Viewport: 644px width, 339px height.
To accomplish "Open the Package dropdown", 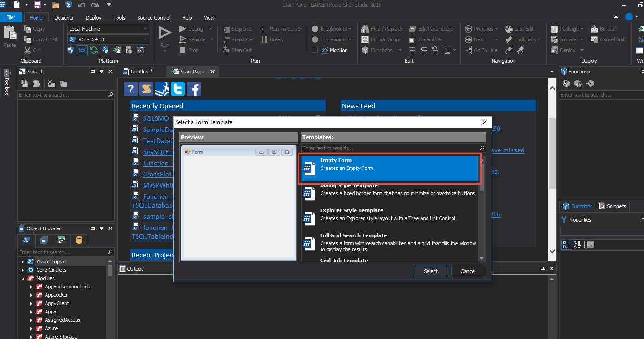I will 567,29.
